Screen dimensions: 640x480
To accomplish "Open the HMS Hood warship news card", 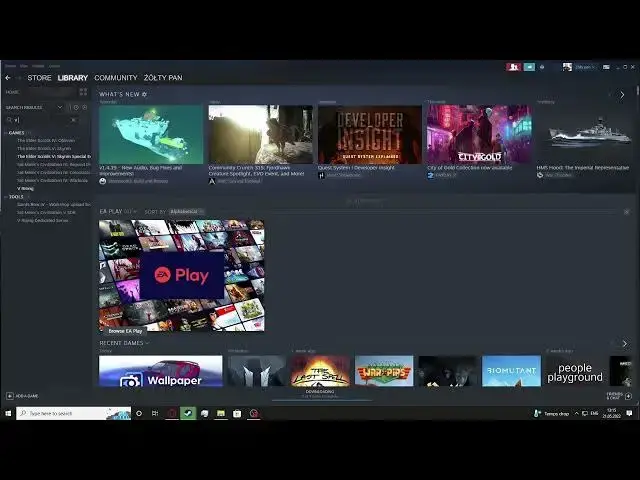I will point(586,135).
